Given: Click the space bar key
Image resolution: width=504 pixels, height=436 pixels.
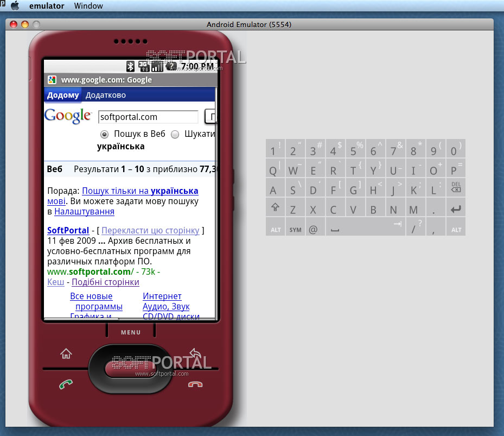Looking at the screenshot, I should (366, 226).
